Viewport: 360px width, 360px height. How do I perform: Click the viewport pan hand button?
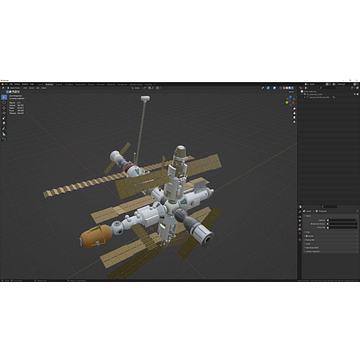[294, 113]
